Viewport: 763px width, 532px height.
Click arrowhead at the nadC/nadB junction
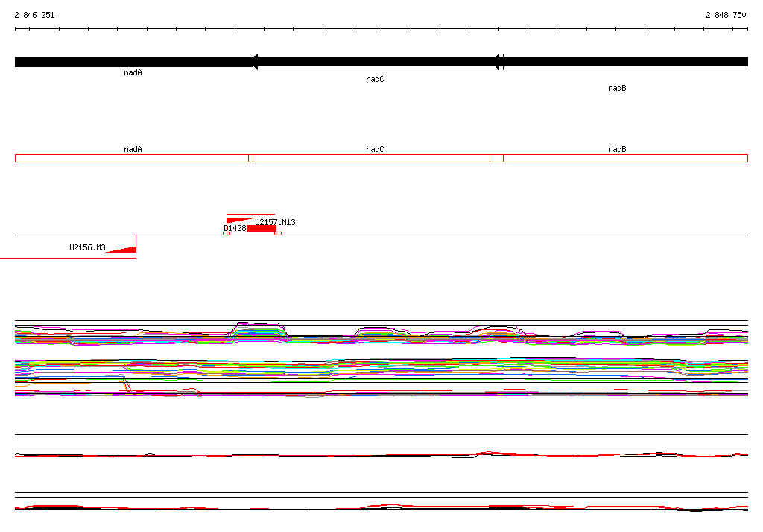497,62
